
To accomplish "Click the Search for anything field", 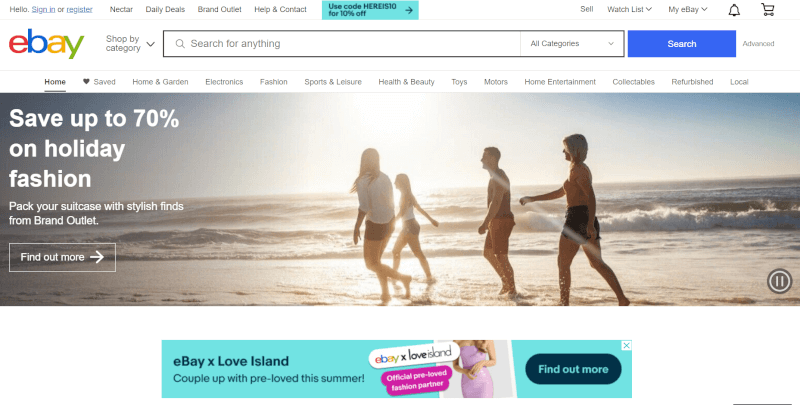I will click(x=342, y=44).
